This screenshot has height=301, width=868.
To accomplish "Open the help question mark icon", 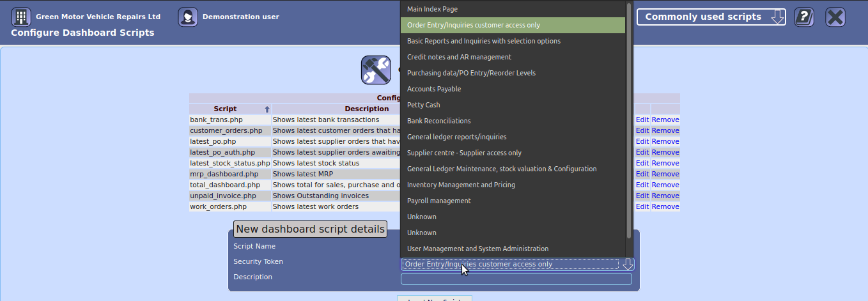I will (804, 17).
